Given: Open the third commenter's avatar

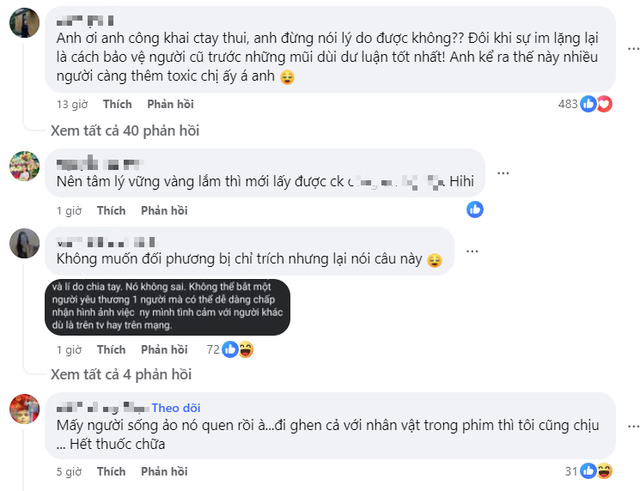Looking at the screenshot, I should click(x=24, y=242).
